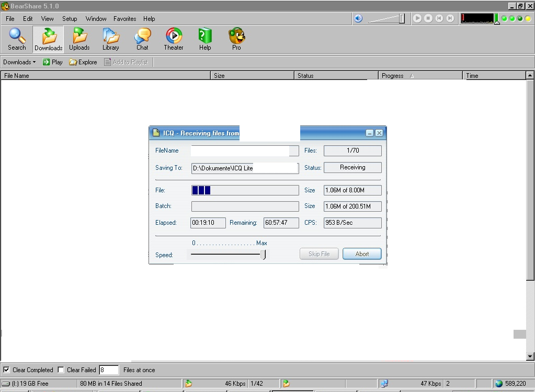Open the Edit menu
The image size is (535, 392).
[x=28, y=19]
